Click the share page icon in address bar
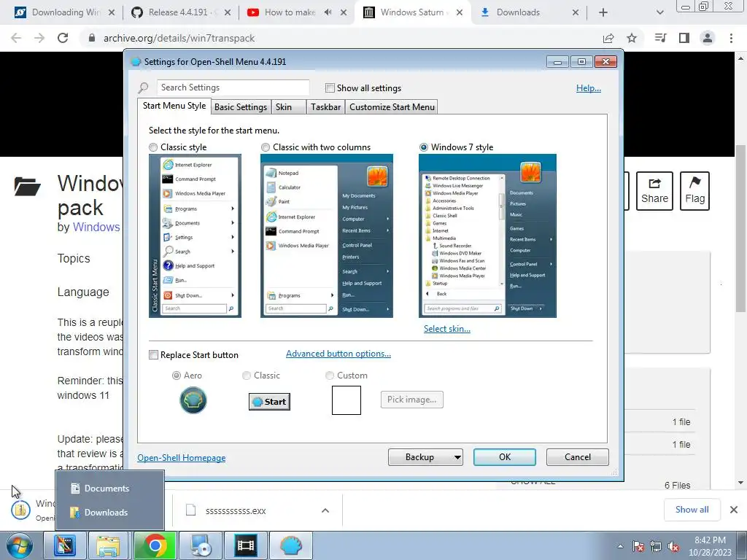This screenshot has width=747, height=560. coord(608,38)
